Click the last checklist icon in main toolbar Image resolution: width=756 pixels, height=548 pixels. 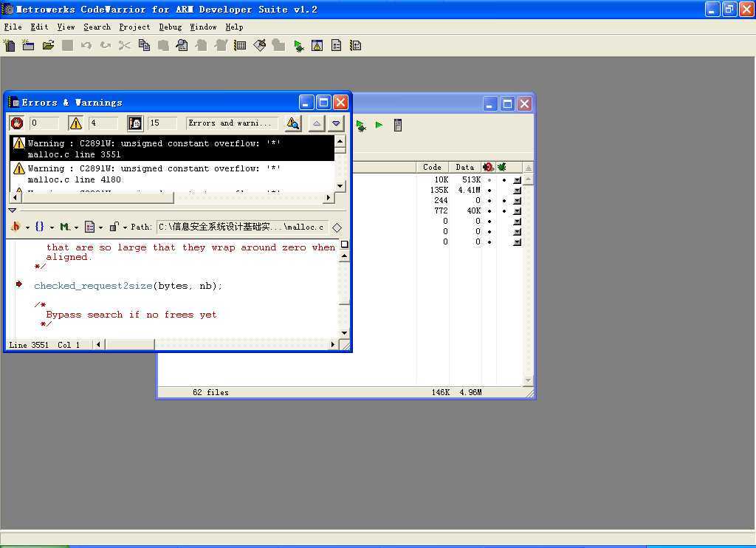point(355,46)
